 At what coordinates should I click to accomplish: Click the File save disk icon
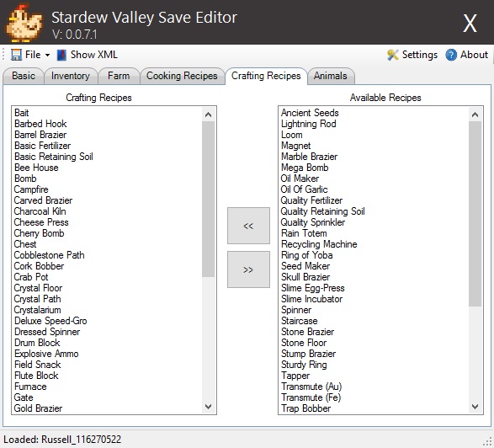click(16, 55)
